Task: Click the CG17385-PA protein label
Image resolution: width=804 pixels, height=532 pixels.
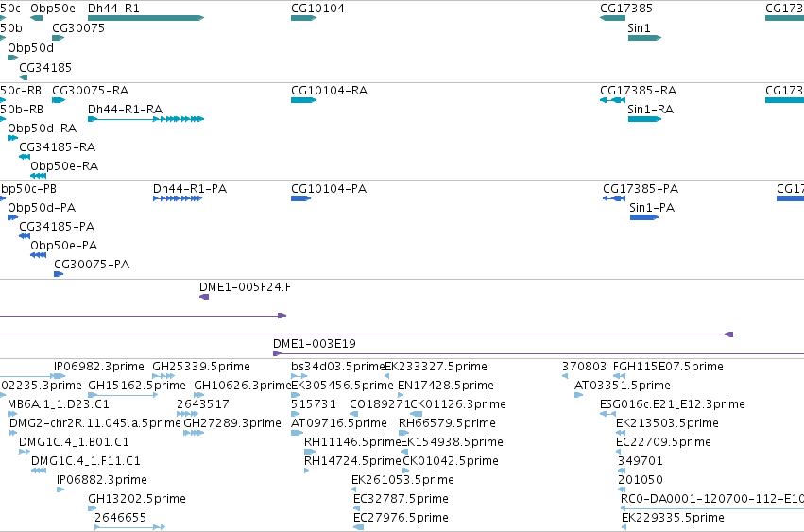Action: coord(641,189)
